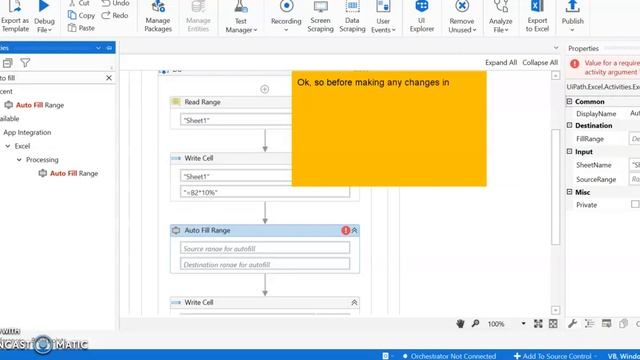This screenshot has height=360, width=640.
Task: Open Activities panel dropdown arrow
Action: click(98, 48)
